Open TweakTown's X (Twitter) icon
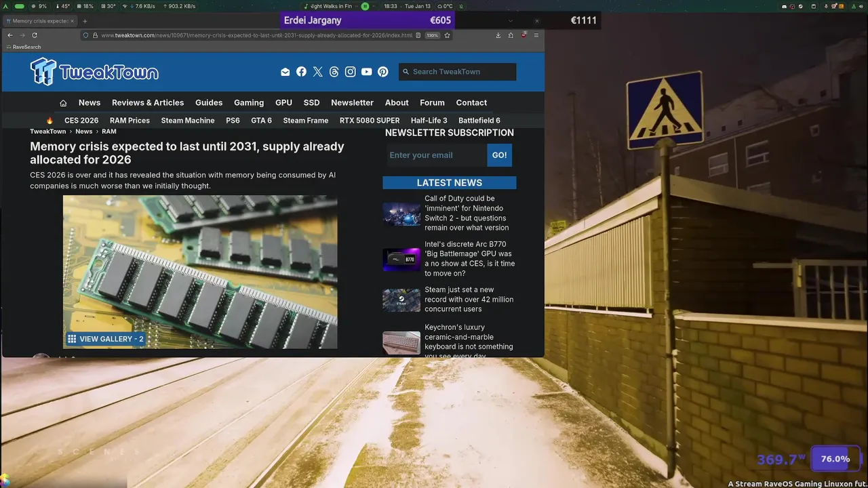The height and width of the screenshot is (488, 868). pos(317,72)
